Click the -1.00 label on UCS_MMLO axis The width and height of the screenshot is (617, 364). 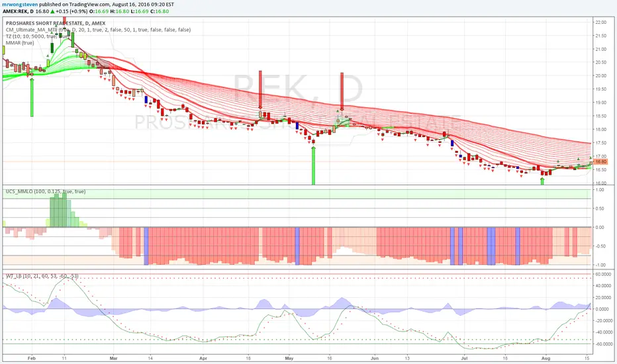pyautogui.click(x=600, y=265)
